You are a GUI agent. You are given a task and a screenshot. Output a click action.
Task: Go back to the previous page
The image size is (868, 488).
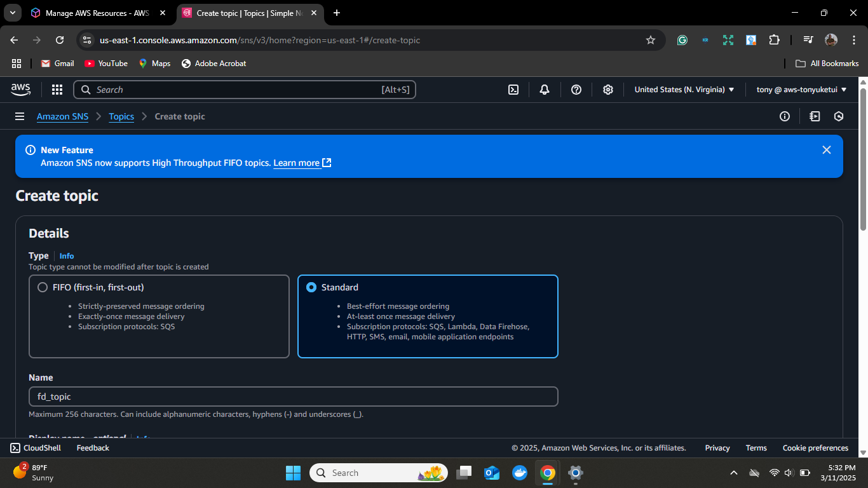pyautogui.click(x=14, y=40)
